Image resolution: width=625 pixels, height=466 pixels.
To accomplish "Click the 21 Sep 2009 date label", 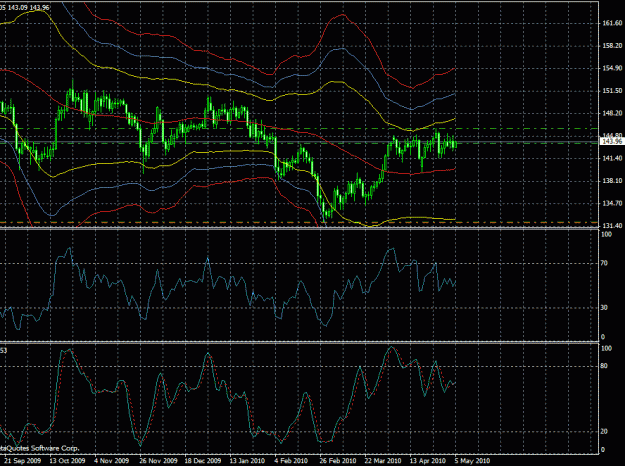I will 23,461.
